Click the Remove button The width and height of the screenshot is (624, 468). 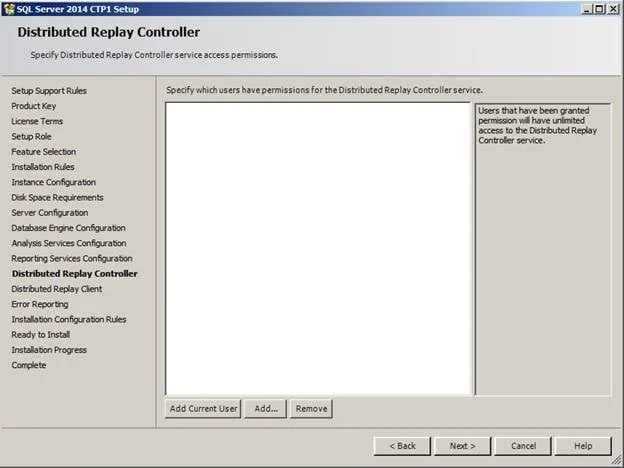click(311, 409)
